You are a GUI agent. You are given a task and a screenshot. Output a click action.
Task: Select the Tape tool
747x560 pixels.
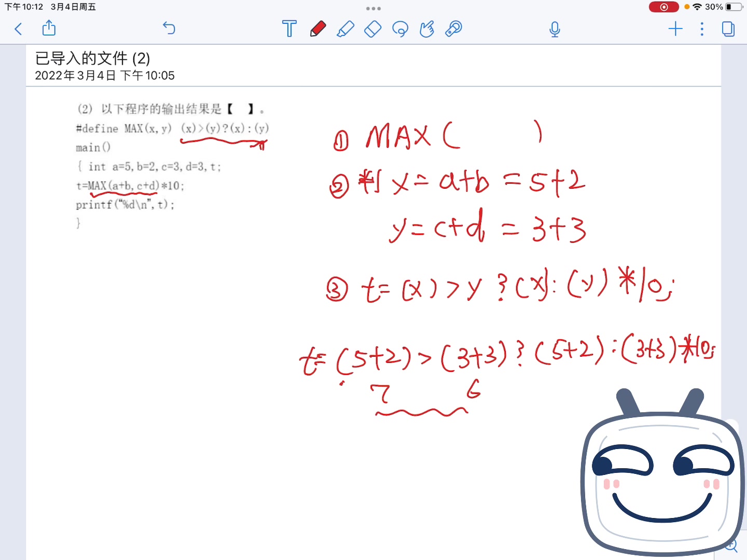pos(452,29)
